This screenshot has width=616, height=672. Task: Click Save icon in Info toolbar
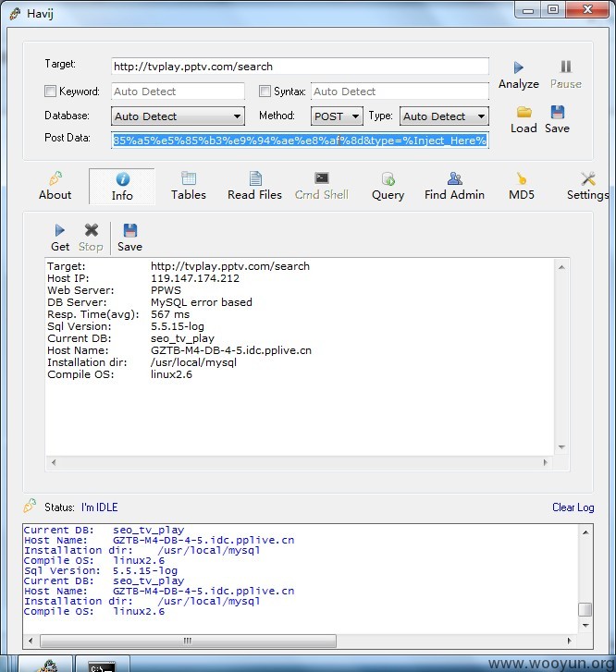[130, 230]
